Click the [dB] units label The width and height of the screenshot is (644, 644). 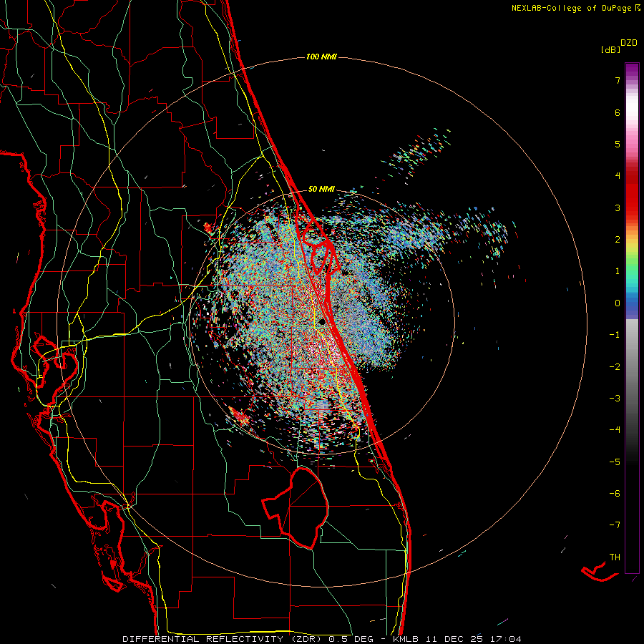point(610,50)
